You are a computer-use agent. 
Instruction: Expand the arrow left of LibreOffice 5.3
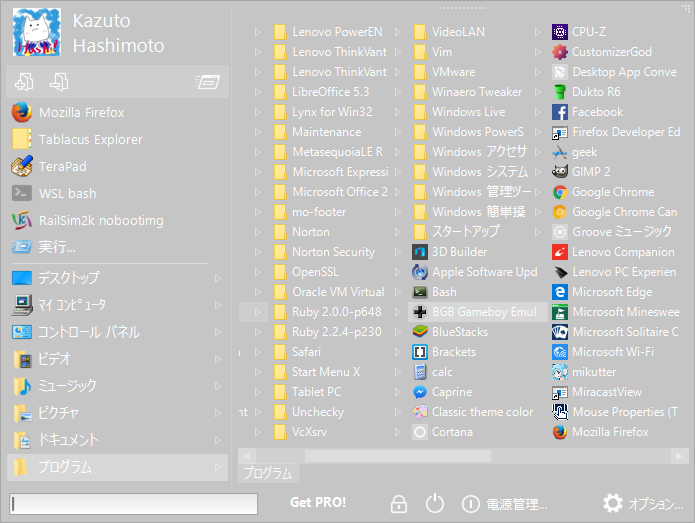coord(258,92)
